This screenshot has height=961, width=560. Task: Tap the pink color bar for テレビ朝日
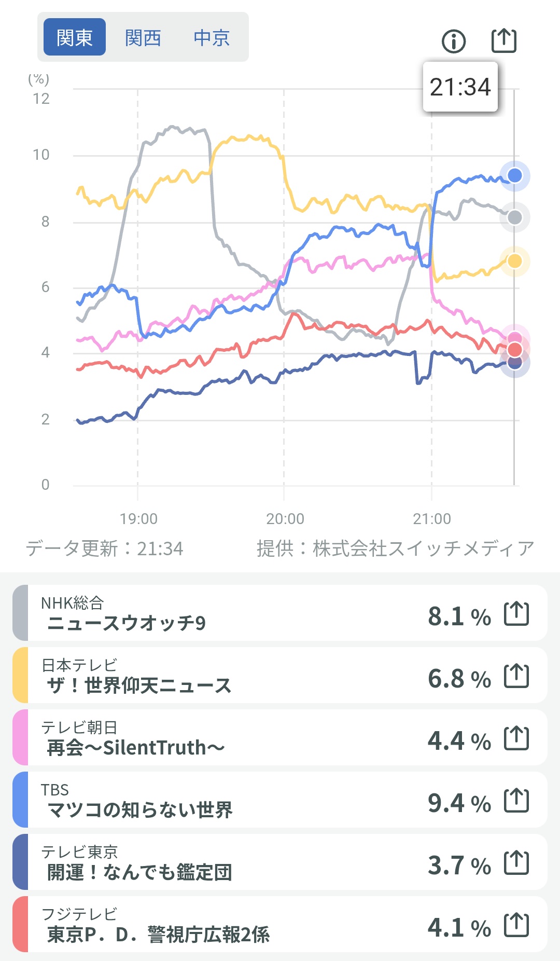[20, 738]
